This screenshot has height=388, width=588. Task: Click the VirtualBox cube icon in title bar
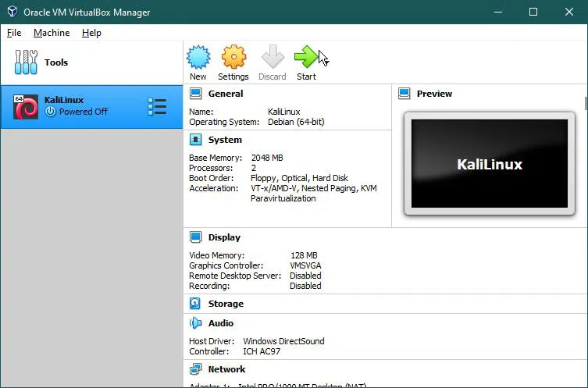pyautogui.click(x=12, y=12)
